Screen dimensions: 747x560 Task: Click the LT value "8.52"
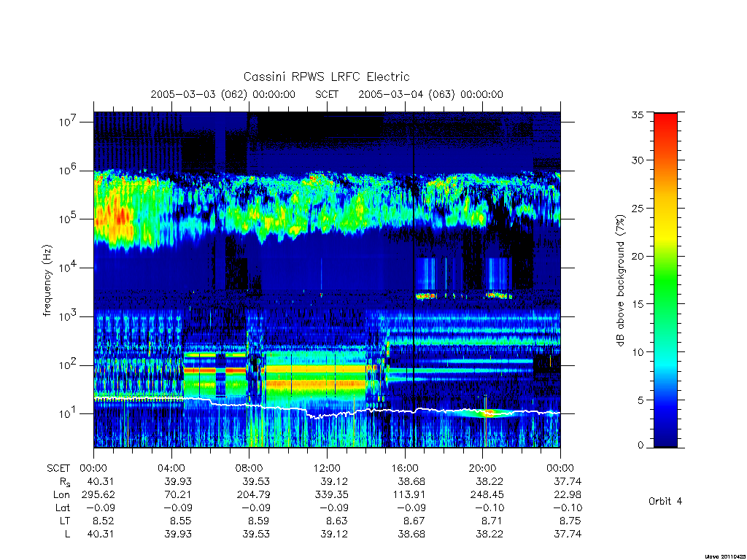(x=104, y=521)
